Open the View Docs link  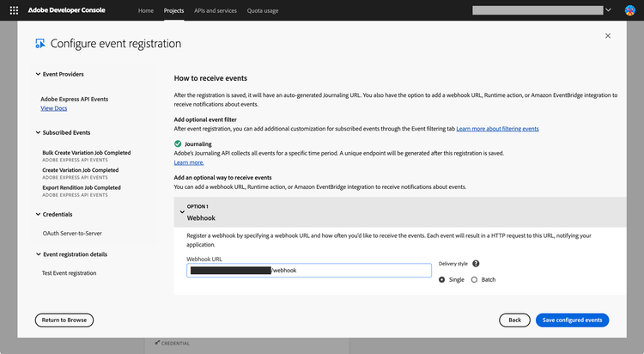pos(54,108)
